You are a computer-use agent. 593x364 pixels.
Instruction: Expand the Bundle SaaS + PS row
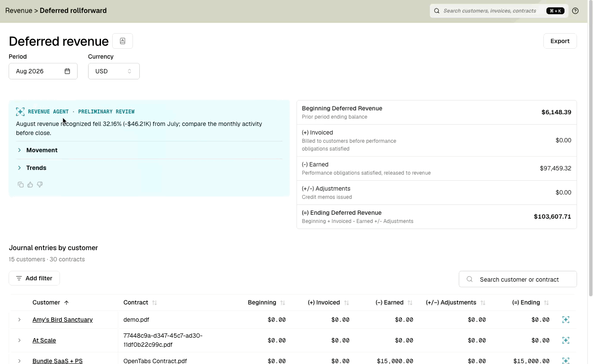tap(19, 361)
